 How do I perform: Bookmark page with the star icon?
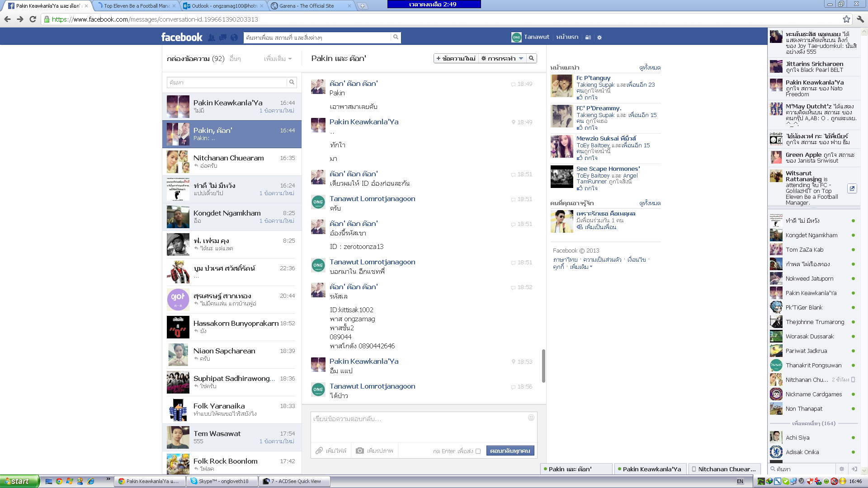846,19
